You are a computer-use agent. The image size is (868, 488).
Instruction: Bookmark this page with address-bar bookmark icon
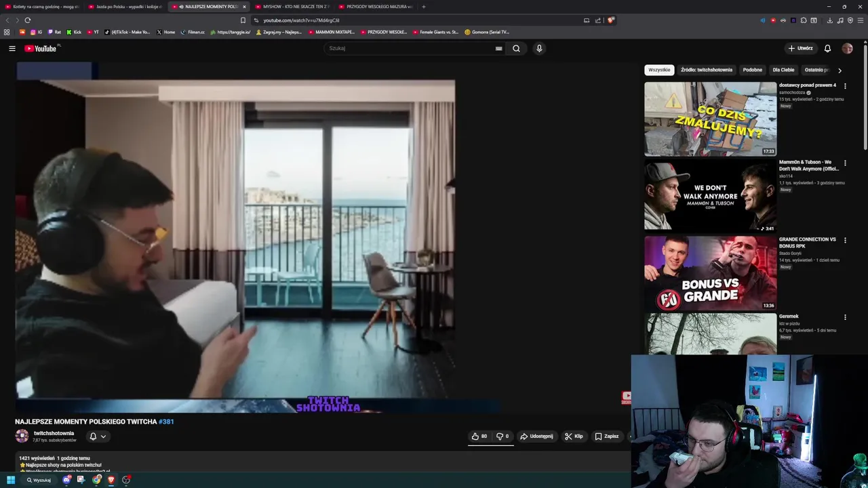[x=243, y=20]
